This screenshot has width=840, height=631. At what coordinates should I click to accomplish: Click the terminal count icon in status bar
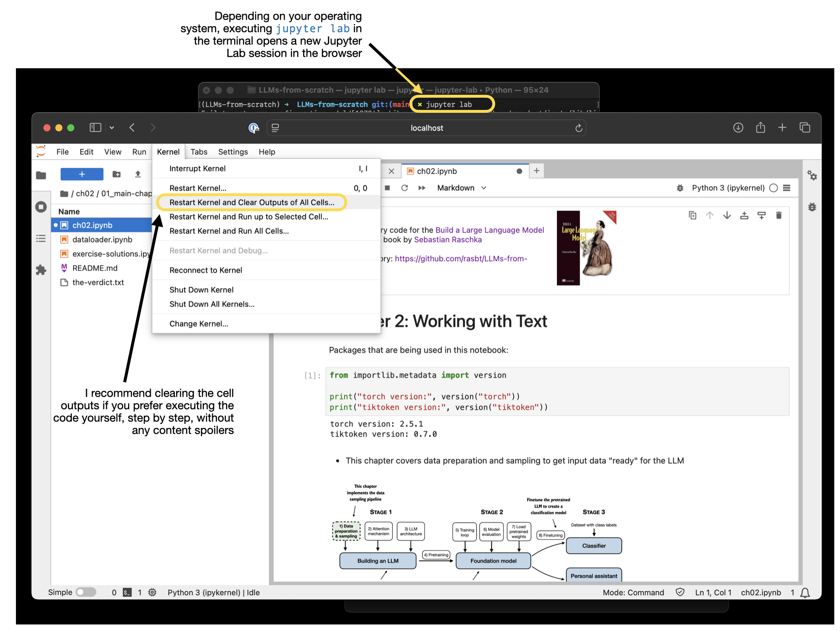tap(127, 592)
